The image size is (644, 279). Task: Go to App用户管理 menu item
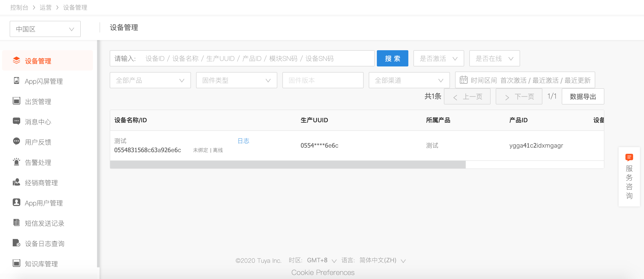tap(47, 203)
